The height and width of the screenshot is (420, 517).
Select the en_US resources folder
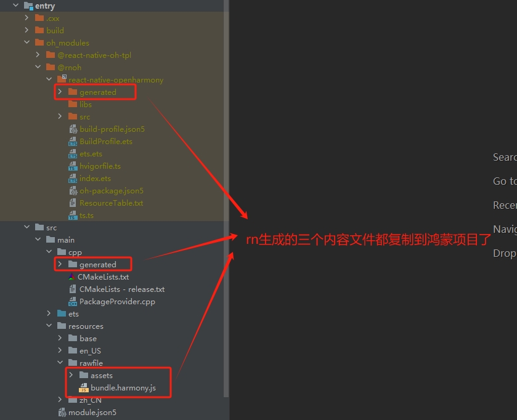click(x=90, y=351)
